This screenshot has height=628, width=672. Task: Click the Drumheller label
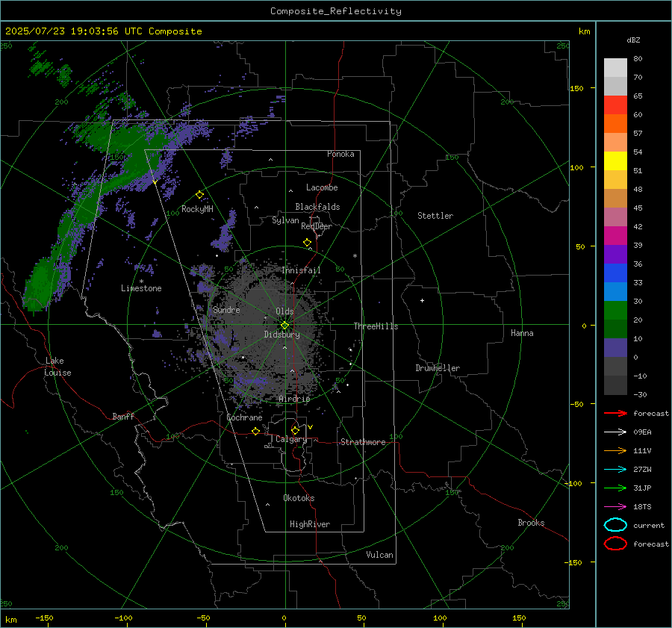click(438, 368)
